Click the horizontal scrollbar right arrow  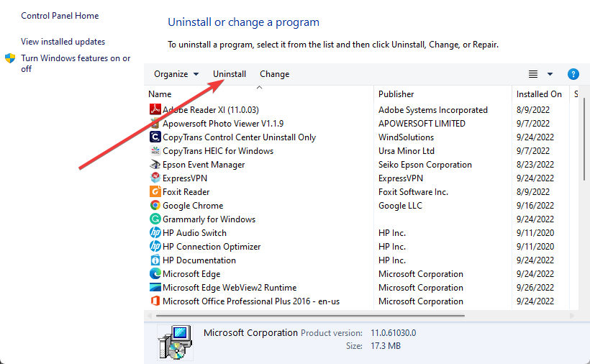coord(572,316)
